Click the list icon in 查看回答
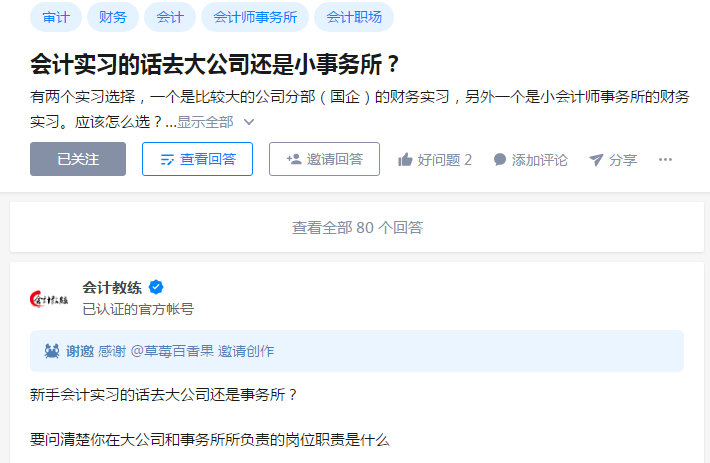 pos(167,159)
